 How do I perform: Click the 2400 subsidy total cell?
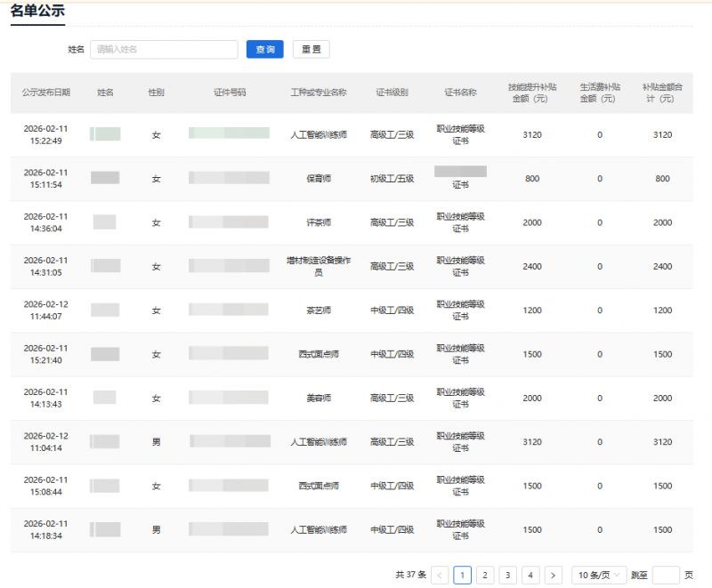(x=662, y=266)
